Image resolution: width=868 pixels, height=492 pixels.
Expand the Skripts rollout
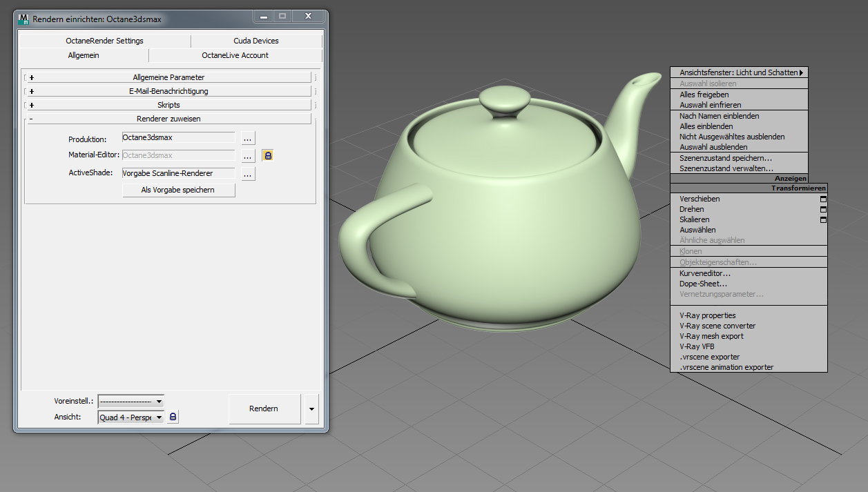(168, 105)
